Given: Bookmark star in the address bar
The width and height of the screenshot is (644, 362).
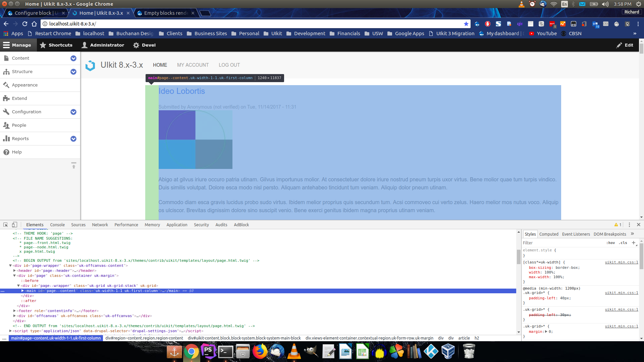Looking at the screenshot, I should click(466, 24).
